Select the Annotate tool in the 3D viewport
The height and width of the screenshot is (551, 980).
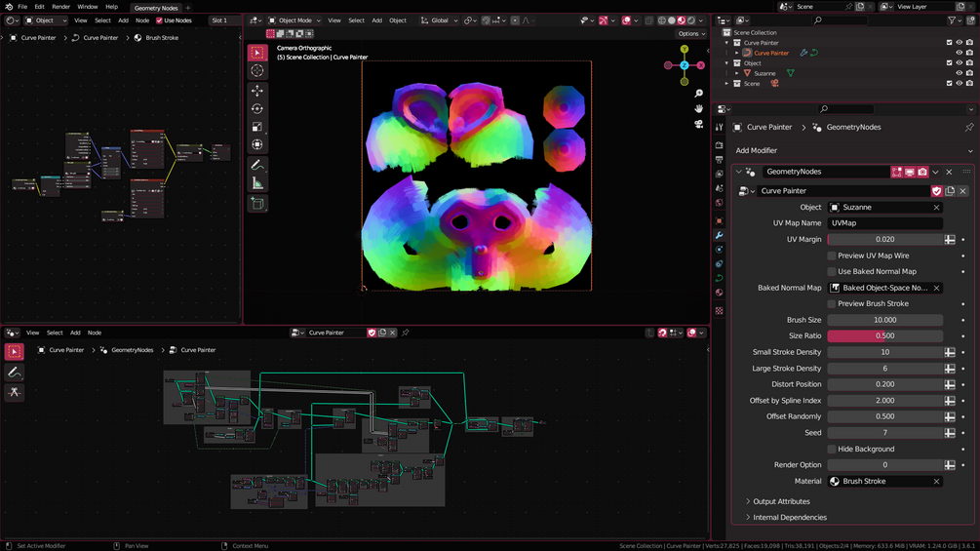(x=256, y=165)
